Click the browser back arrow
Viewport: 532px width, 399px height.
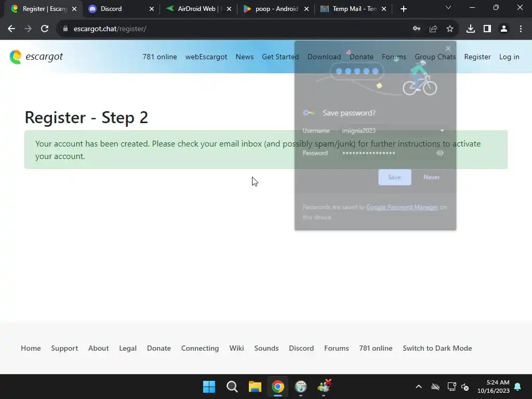click(x=11, y=29)
